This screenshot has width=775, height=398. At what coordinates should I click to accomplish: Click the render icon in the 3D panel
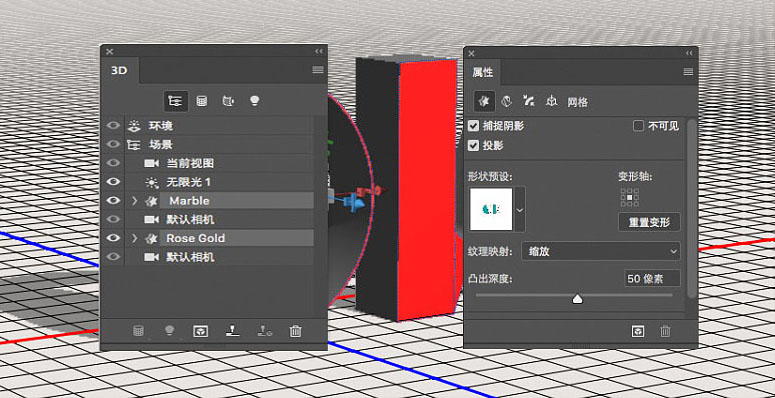(200, 331)
